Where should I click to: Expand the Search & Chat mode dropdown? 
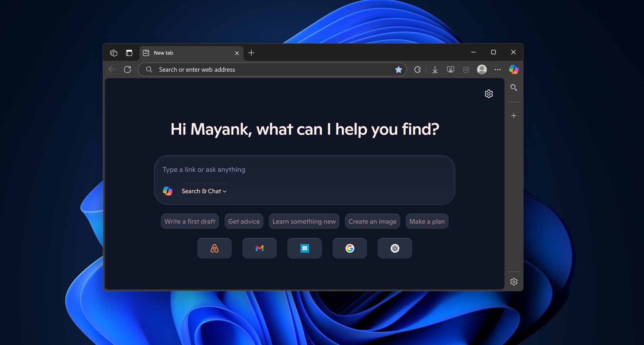[205, 191]
